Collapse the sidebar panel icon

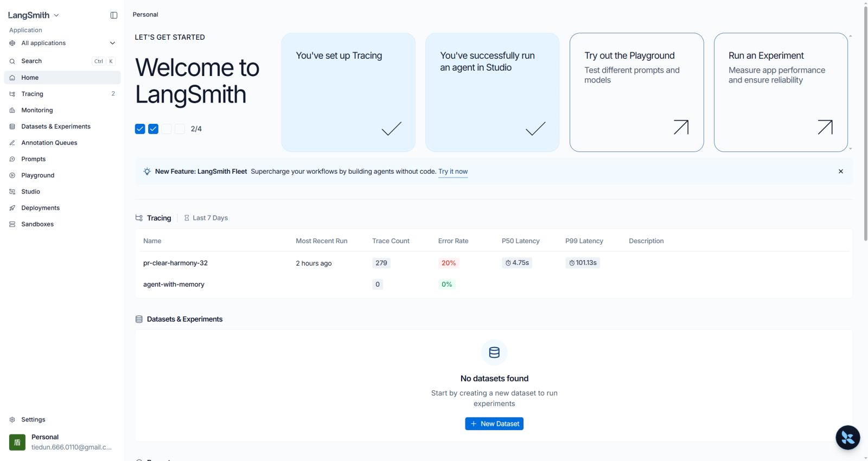(114, 15)
